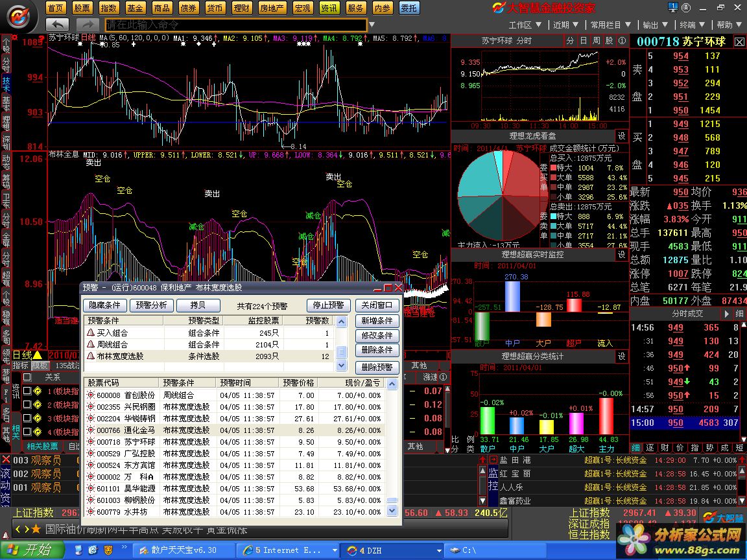Click alert icon beside 002355 兴民钢圈

91,406
